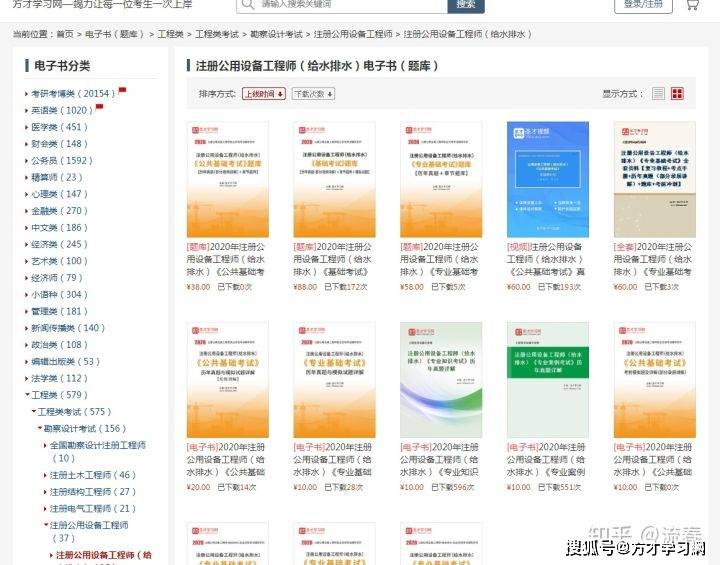Screen dimensions: 720x565
Task: Click the red flag beside 考研考博类
Action: pyautogui.click(x=122, y=91)
